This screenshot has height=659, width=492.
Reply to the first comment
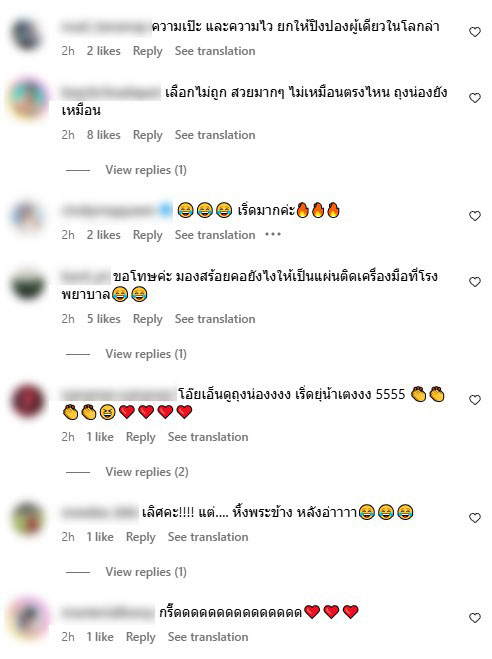tap(147, 51)
